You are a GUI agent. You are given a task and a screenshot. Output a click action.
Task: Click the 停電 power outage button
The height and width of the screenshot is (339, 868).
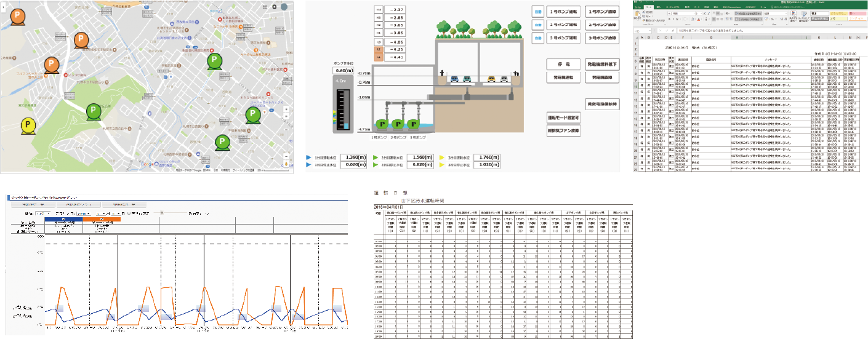(x=561, y=64)
